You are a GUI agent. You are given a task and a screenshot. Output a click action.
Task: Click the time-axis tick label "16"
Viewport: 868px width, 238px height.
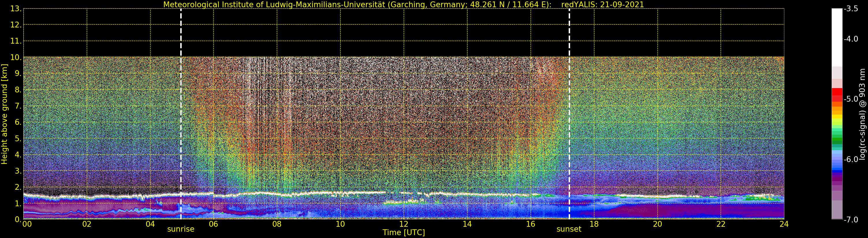click(531, 224)
